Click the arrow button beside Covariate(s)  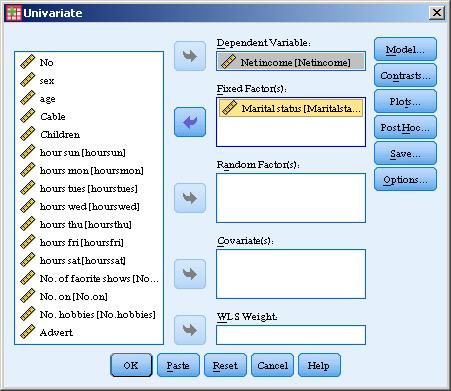(x=190, y=274)
